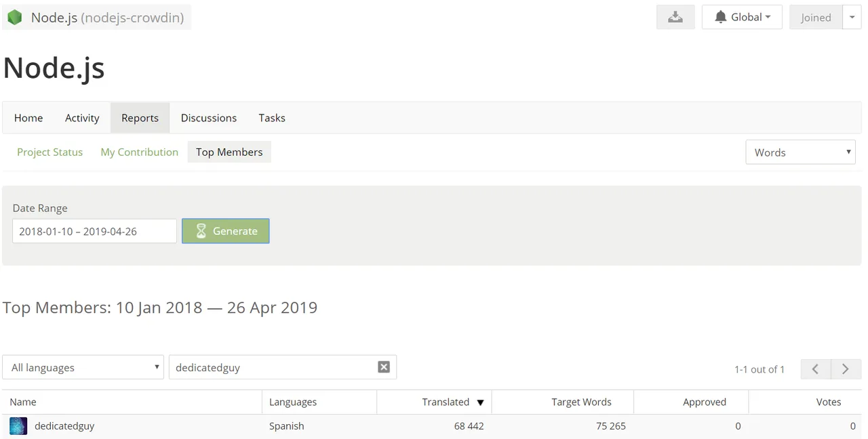868x439 pixels.
Task: Select the Reports tab
Action: point(140,118)
